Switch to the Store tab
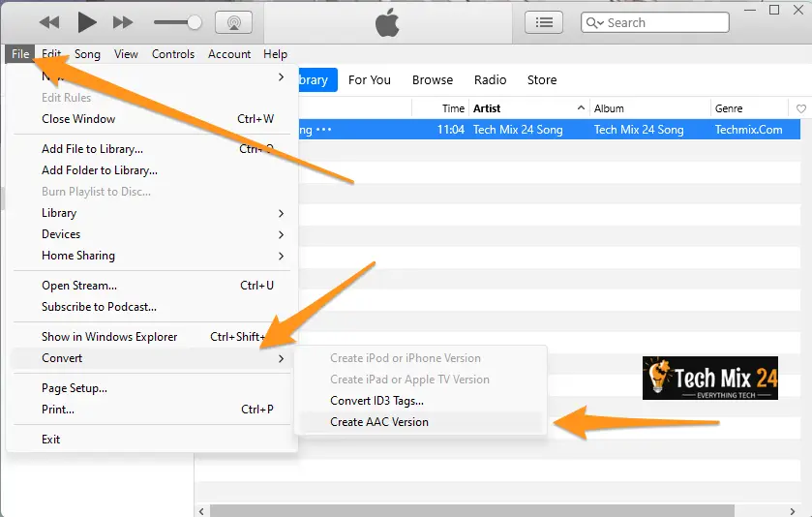The width and height of the screenshot is (812, 517). click(542, 79)
